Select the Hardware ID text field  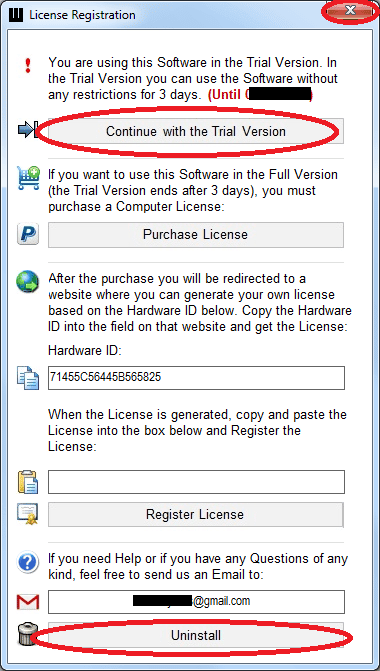pos(196,378)
